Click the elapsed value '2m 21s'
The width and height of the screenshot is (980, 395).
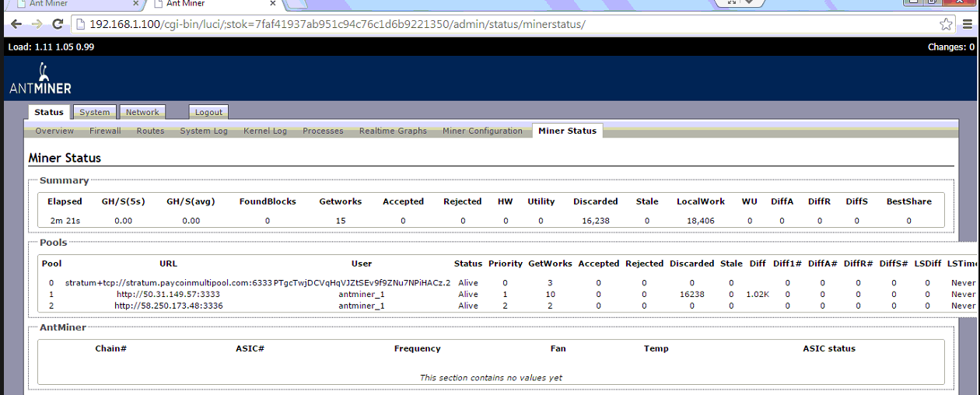(65, 221)
